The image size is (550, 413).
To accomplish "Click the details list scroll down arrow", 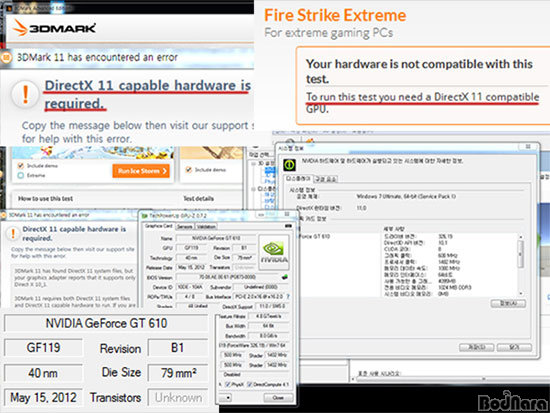I will pyautogui.click(x=521, y=293).
